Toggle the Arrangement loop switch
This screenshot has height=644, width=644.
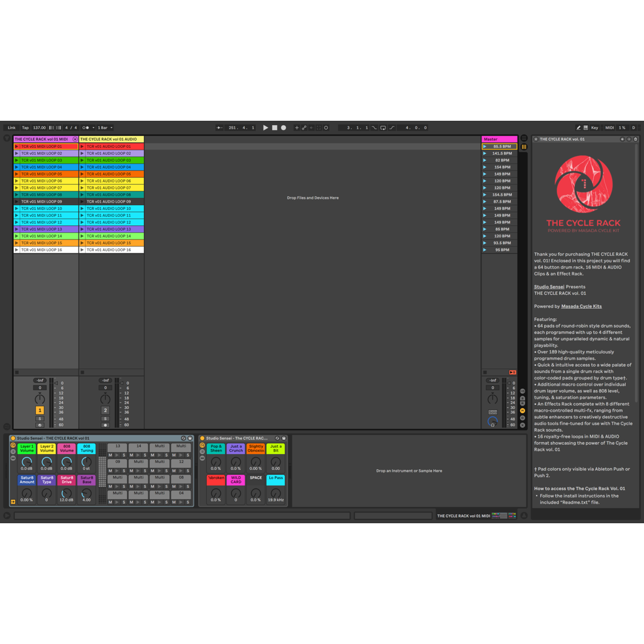click(384, 128)
